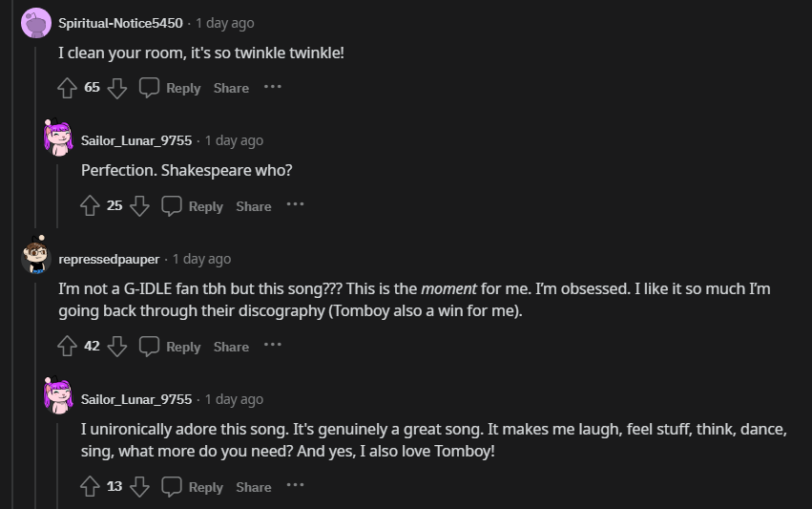
Task: Open more options on "Shakespeare who?" reply
Action: click(296, 205)
